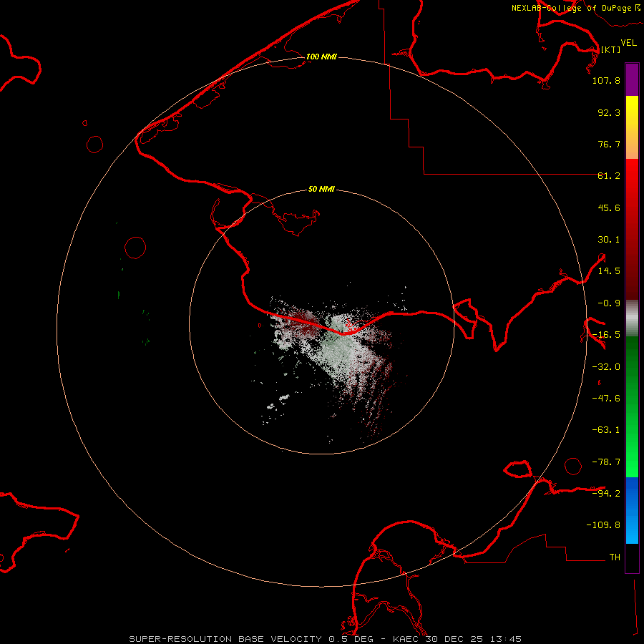Click the -16.5 legend value

pyautogui.click(x=606, y=335)
